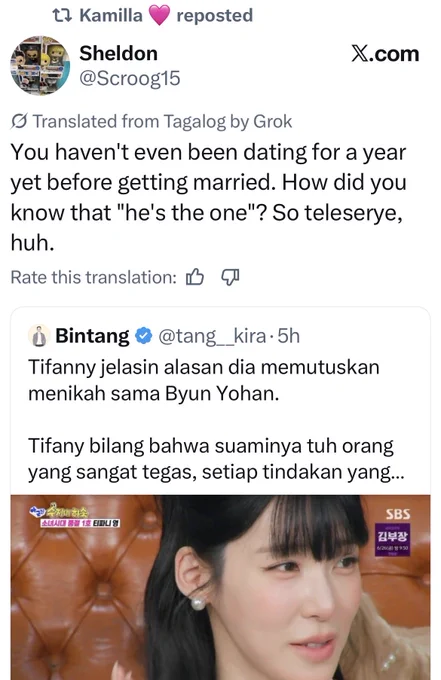This screenshot has width=441, height=680.
Task: Click the X.com label
Action: click(x=385, y=54)
